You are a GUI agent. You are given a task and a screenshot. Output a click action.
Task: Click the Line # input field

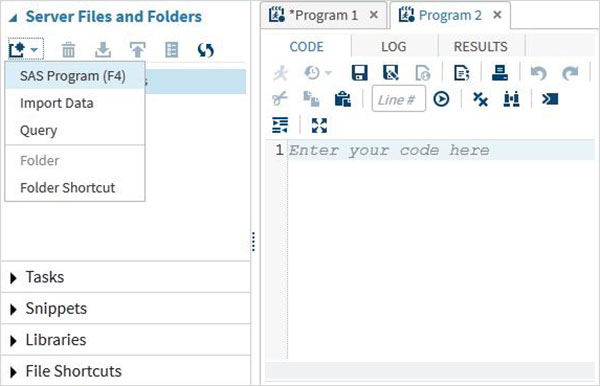(x=399, y=99)
